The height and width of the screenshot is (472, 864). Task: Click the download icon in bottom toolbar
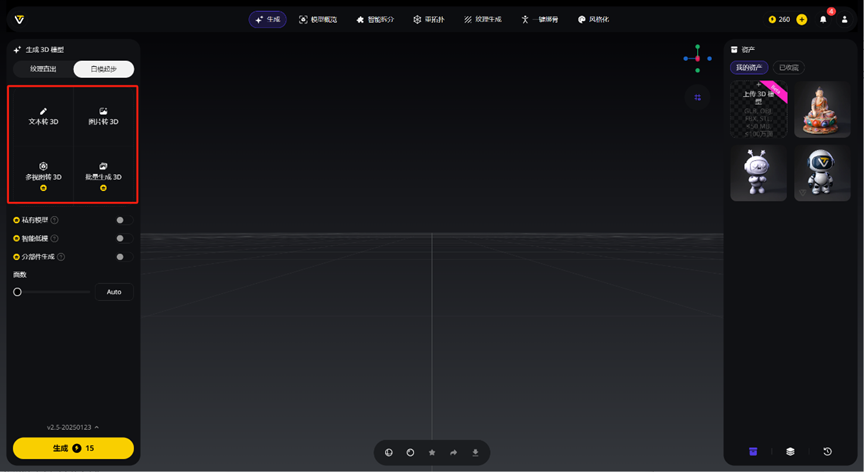pos(475,452)
